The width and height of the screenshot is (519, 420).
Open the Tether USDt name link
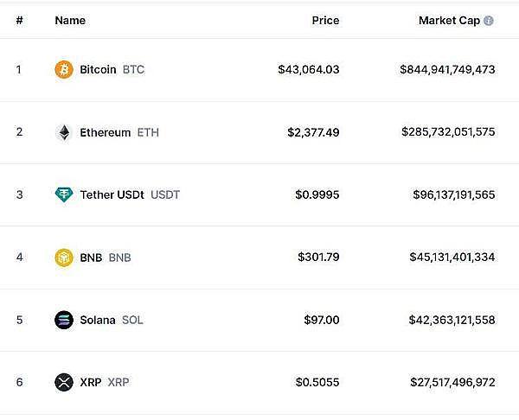click(x=112, y=194)
